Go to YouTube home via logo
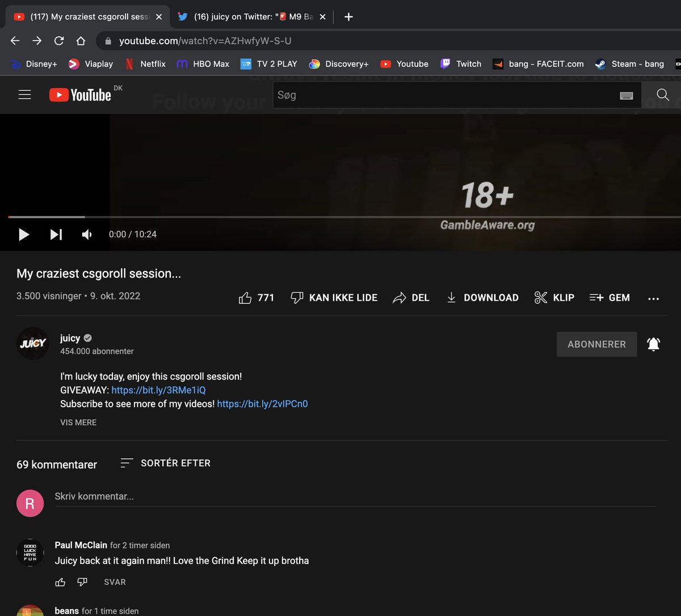This screenshot has height=616, width=681. [x=80, y=95]
